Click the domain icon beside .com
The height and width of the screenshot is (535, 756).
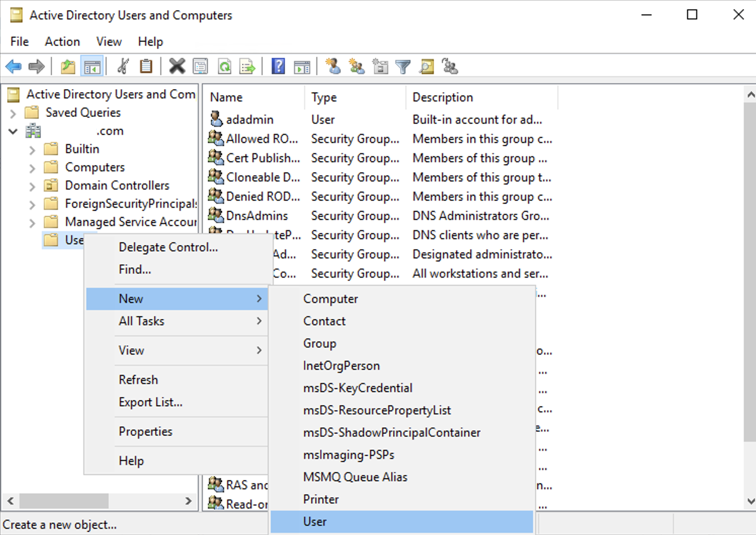pyautogui.click(x=33, y=131)
